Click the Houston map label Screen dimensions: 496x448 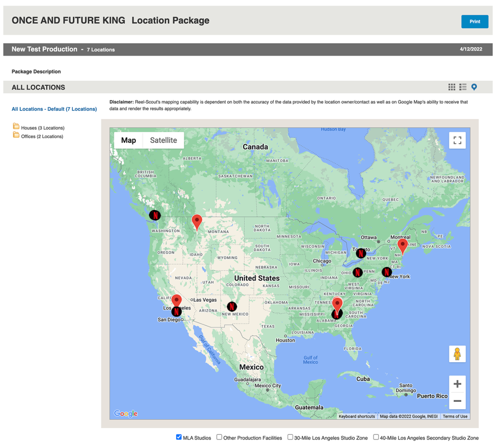285,340
